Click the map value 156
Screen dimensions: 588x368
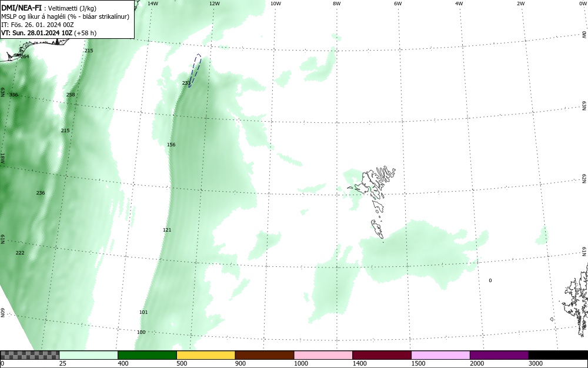coord(171,145)
